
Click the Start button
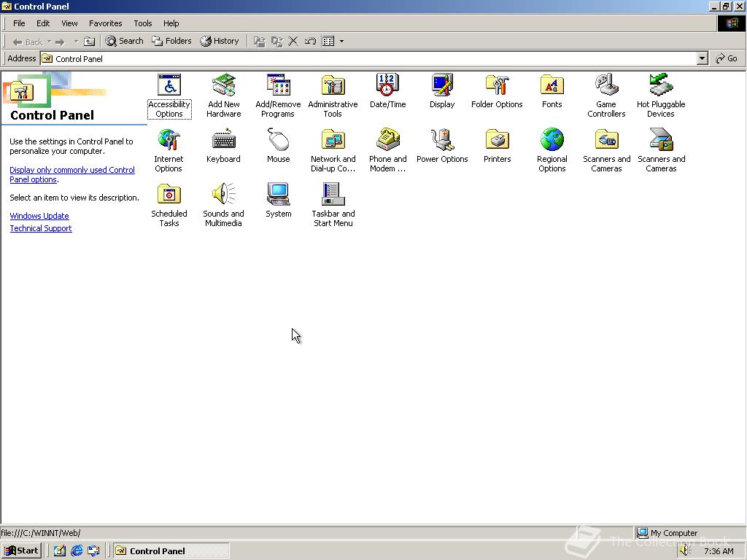tap(21, 551)
